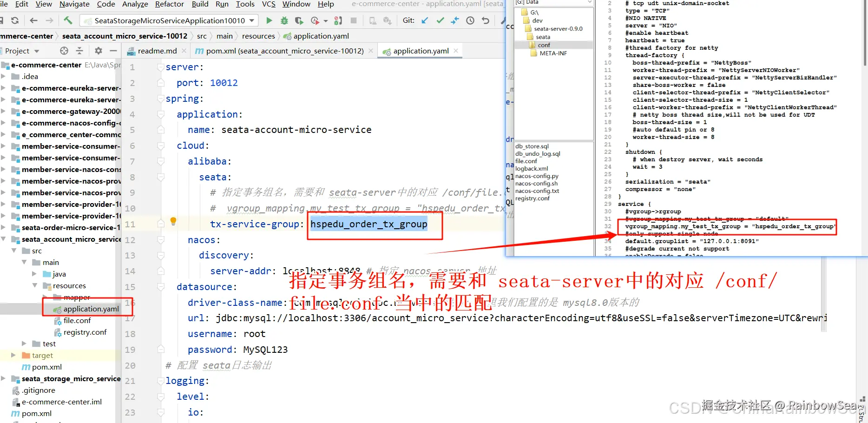Open profiler options dropdown arrow
This screenshot has height=423, width=868.
click(325, 21)
